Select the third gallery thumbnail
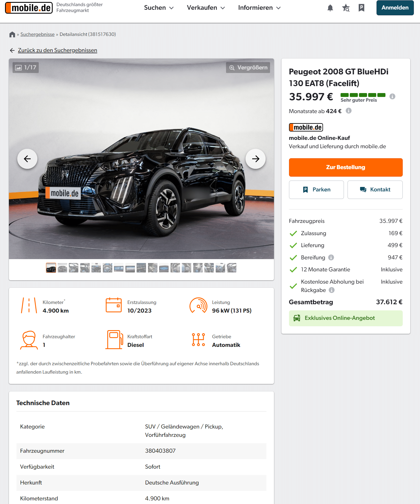 click(74, 268)
